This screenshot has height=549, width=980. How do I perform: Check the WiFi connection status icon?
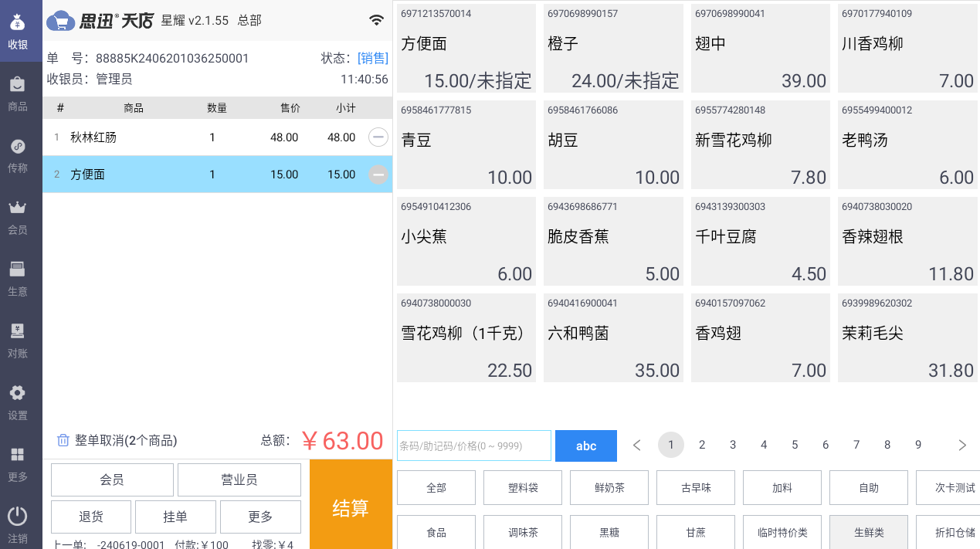377,20
